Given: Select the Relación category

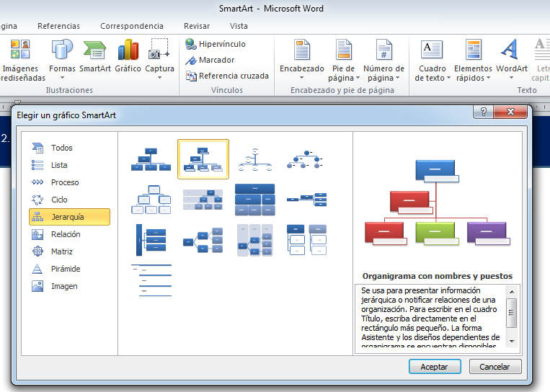Looking at the screenshot, I should (x=69, y=234).
